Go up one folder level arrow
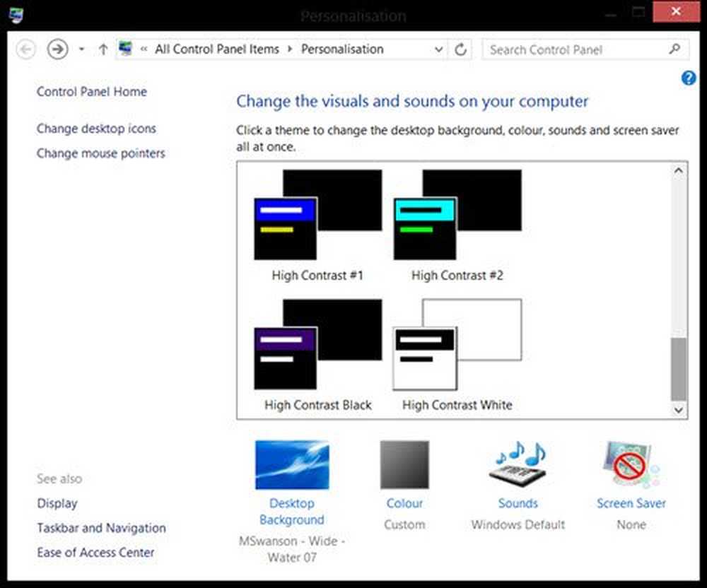Viewport: 707px width, 588px height. click(x=103, y=49)
